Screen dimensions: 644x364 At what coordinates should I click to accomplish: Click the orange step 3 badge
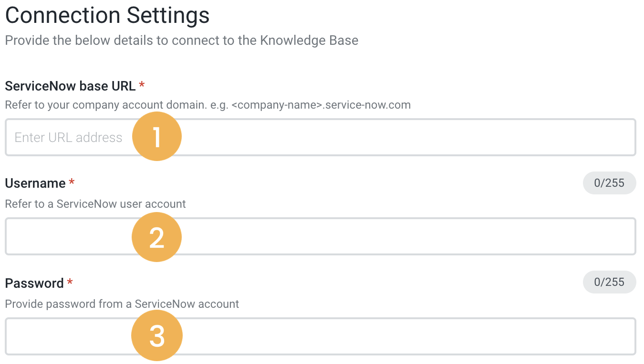click(156, 335)
